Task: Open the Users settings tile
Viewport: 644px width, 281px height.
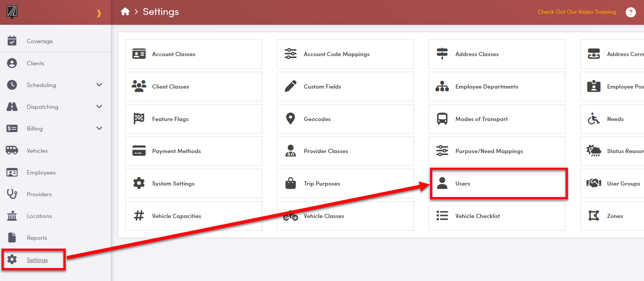Action: click(x=497, y=184)
